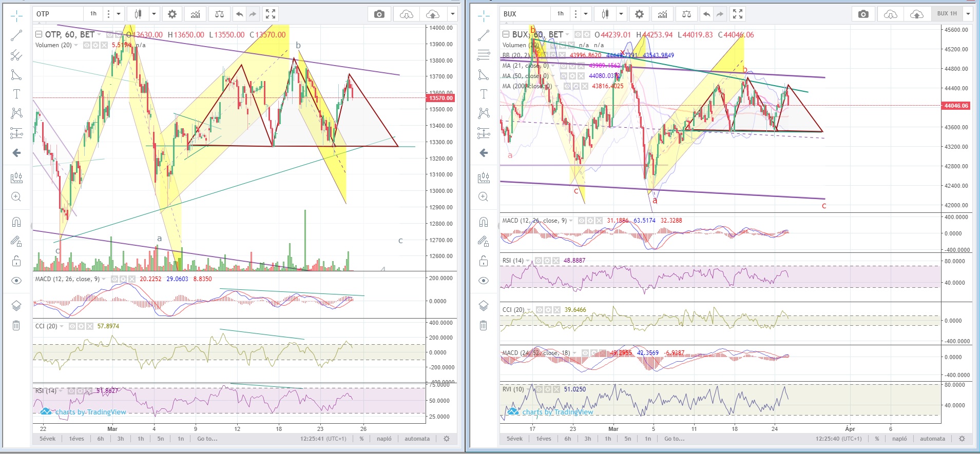Viewport: 980px width, 454px height.
Task: Expand the interval dropdown arrow on BUX chart
Action: click(x=585, y=14)
